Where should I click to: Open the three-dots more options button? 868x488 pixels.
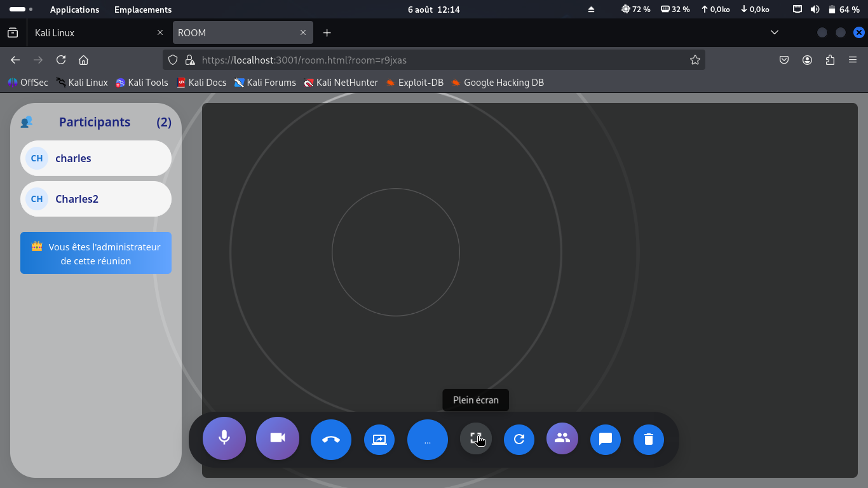(427, 440)
